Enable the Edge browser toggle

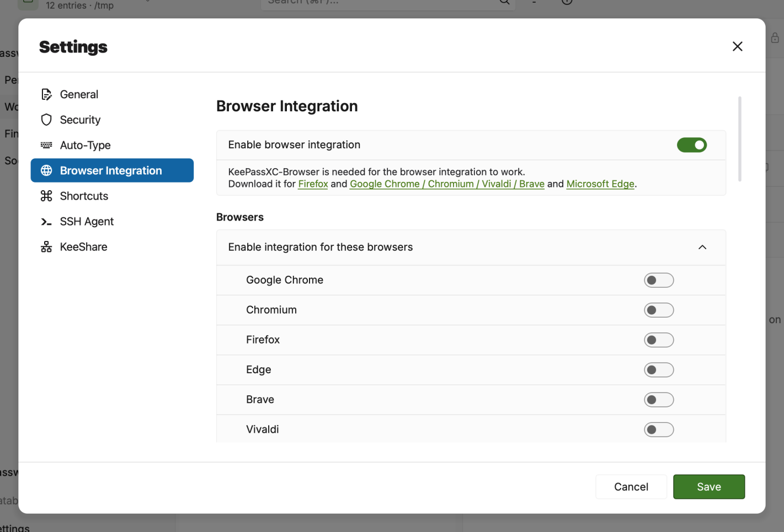tap(659, 369)
